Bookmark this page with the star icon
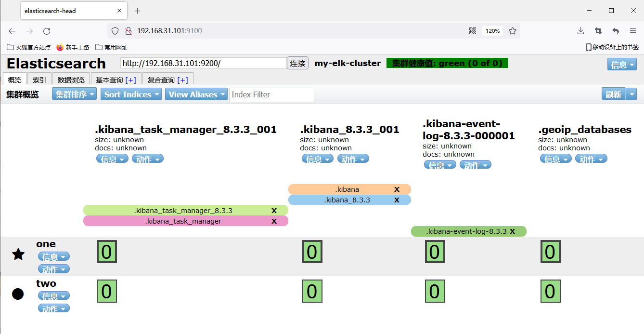644x334 pixels. point(513,31)
